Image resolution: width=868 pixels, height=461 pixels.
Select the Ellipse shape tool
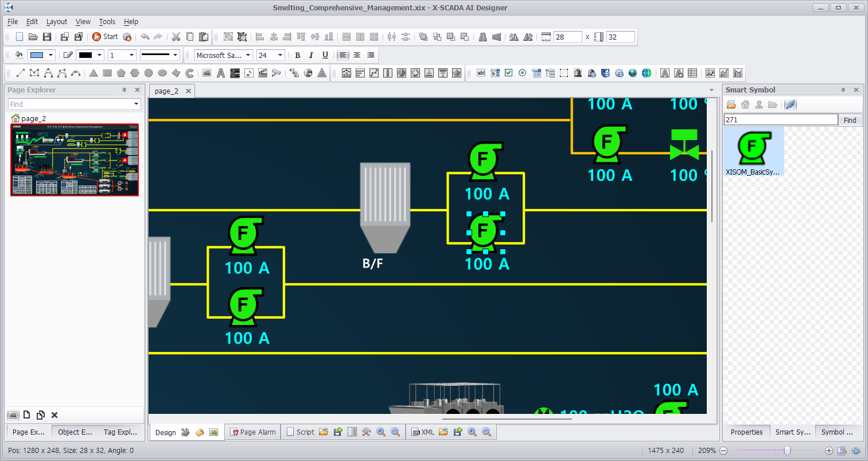click(162, 73)
